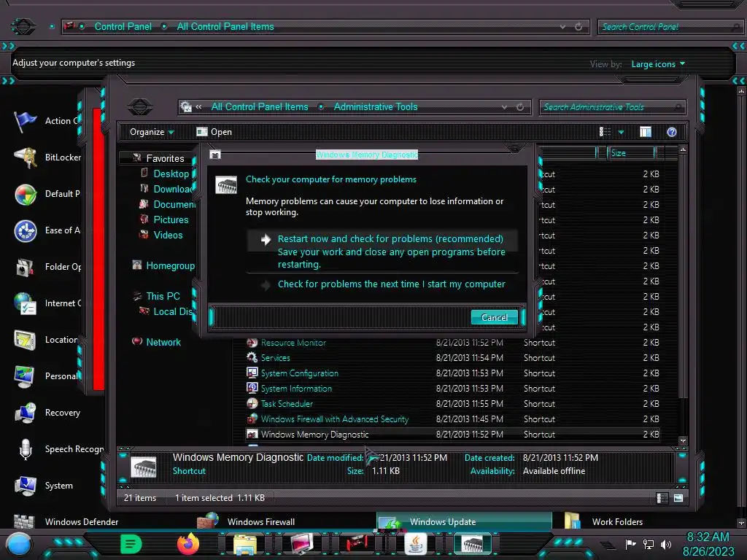
Task: Launch Firefox from the taskbar
Action: (x=187, y=544)
